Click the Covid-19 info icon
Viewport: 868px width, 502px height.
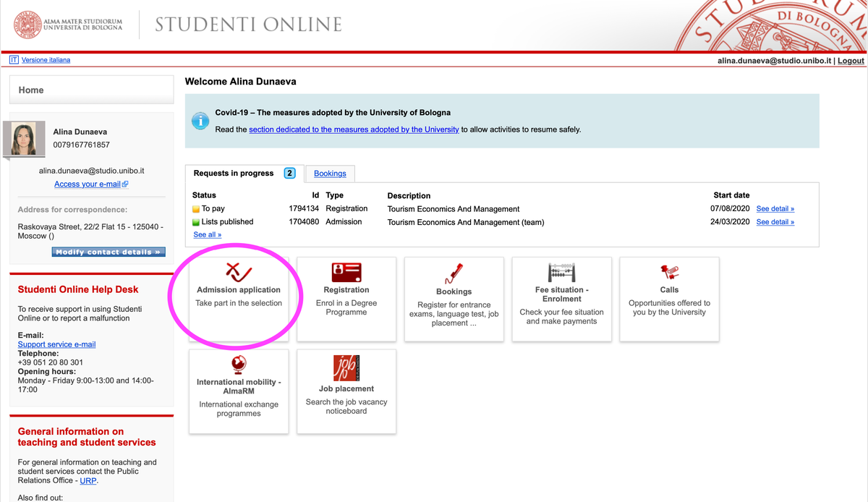pyautogui.click(x=200, y=121)
